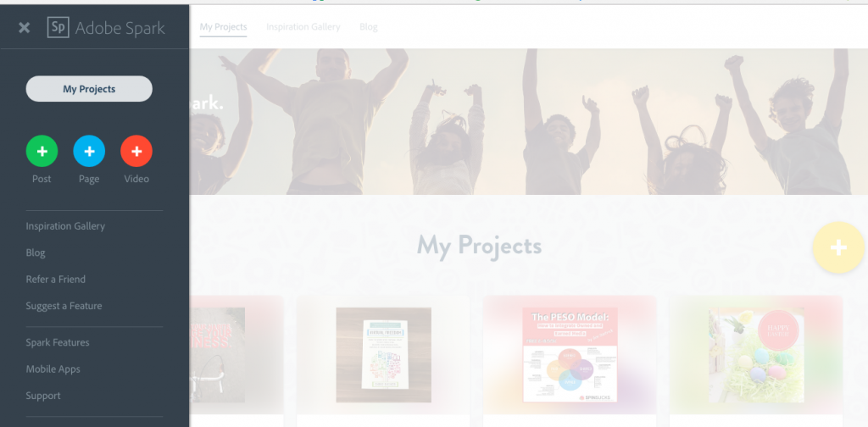868x427 pixels.
Task: Open Inspiration Gallery in the sidebar
Action: tap(65, 226)
